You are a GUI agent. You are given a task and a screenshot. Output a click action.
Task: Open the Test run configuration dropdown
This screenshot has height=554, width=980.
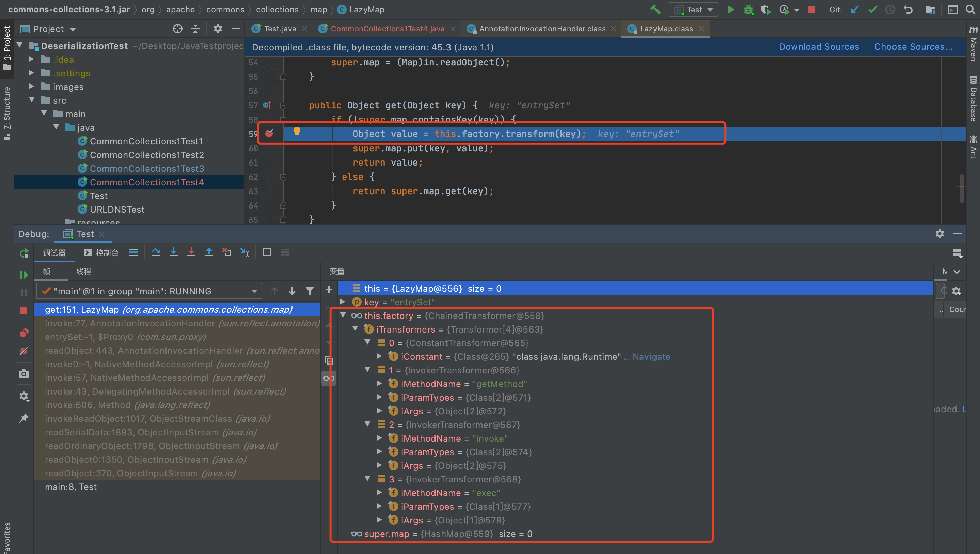coord(694,10)
